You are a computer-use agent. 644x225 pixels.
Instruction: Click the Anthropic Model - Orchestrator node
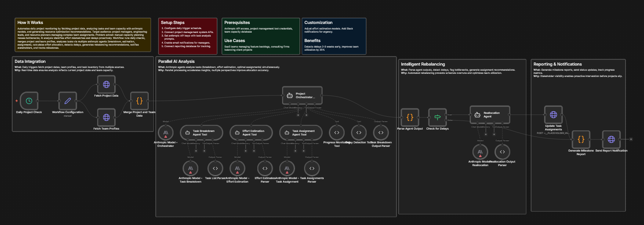(x=166, y=133)
